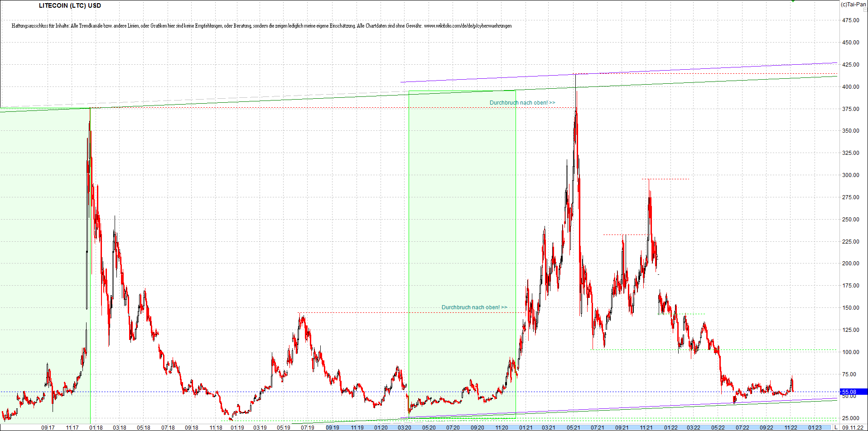The image size is (868, 431).
Task: Click the 01 23 date label on the time axis
Action: coord(815,427)
